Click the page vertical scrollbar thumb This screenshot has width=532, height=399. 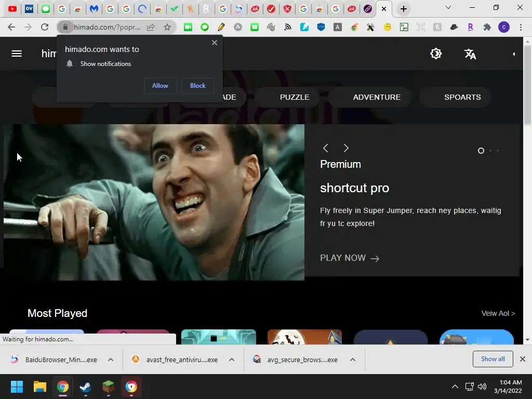[527, 85]
